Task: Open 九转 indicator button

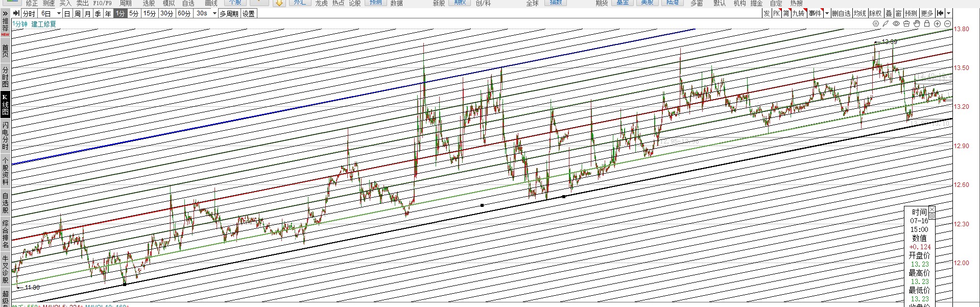Action: tap(799, 13)
